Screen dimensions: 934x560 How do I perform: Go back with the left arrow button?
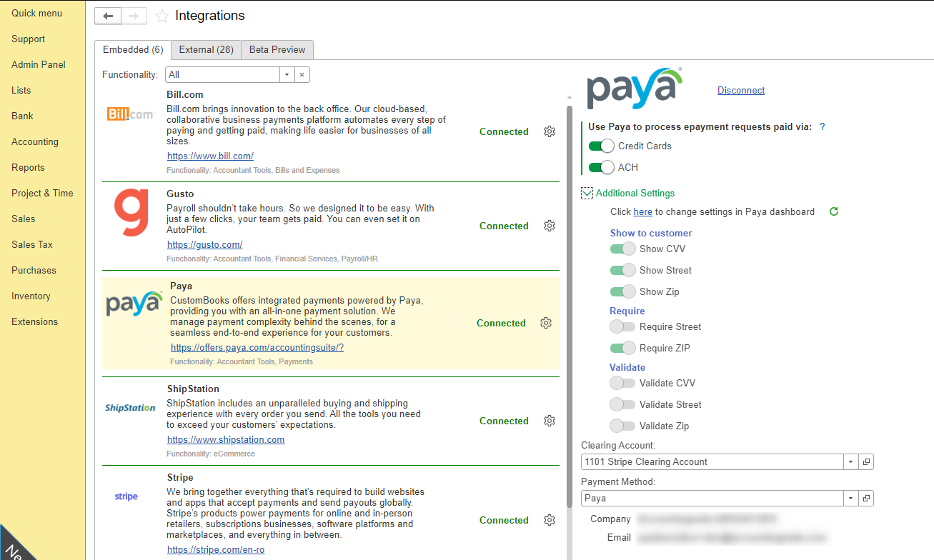pyautogui.click(x=108, y=16)
